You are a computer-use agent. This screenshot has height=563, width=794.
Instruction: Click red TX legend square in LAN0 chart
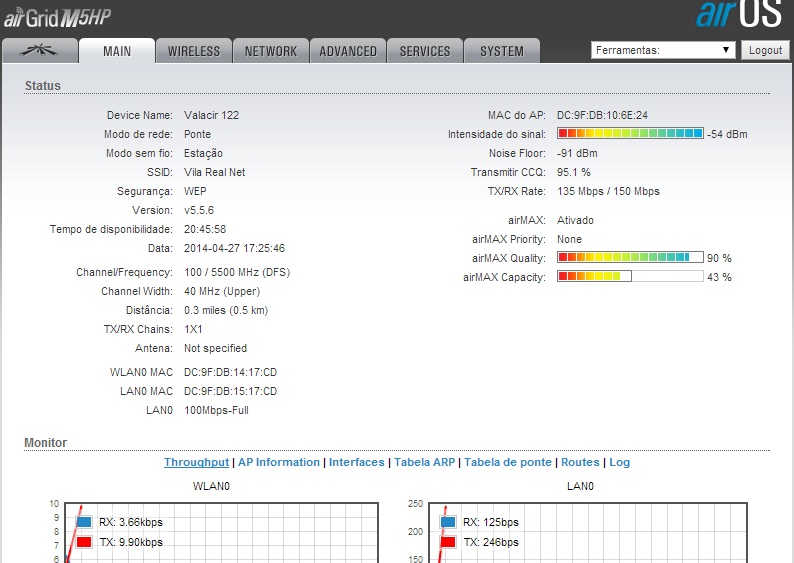click(x=448, y=542)
